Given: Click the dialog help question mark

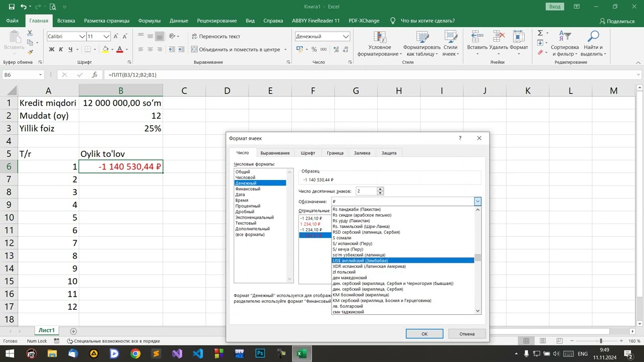Looking at the screenshot, I should [x=460, y=138].
